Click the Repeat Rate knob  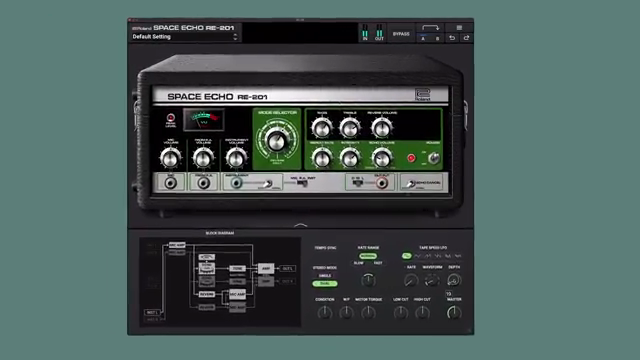[322, 158]
